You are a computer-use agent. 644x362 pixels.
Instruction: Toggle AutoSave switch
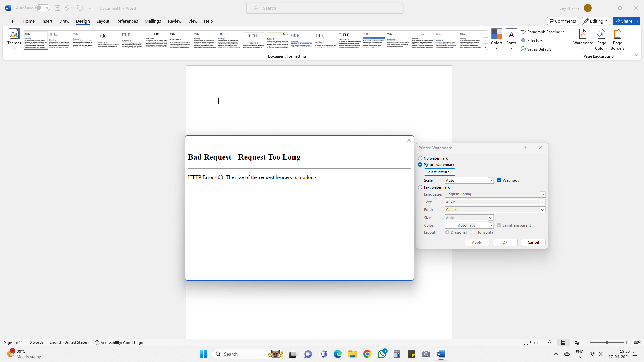pos(43,8)
